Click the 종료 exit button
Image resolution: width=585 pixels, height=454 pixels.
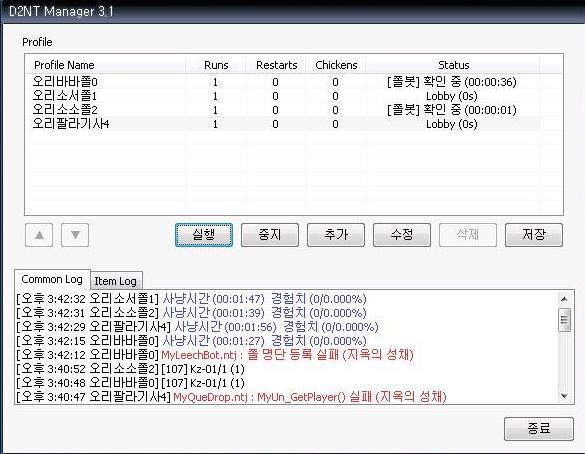[539, 429]
